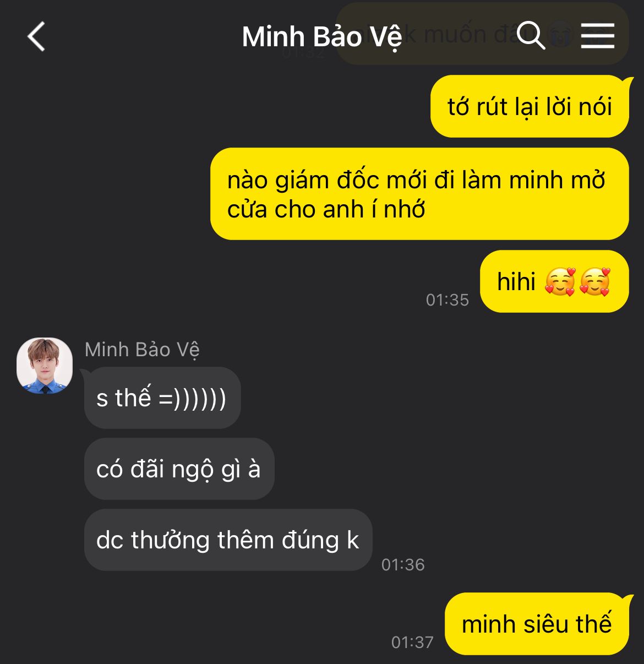Tap the partially hidden message behind header
644x664 pixels.
tap(482, 34)
